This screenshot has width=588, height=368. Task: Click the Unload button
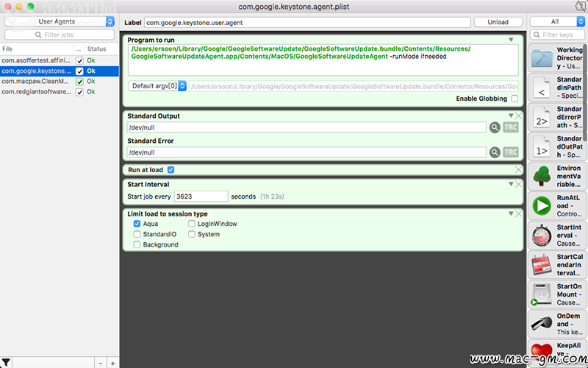click(498, 22)
